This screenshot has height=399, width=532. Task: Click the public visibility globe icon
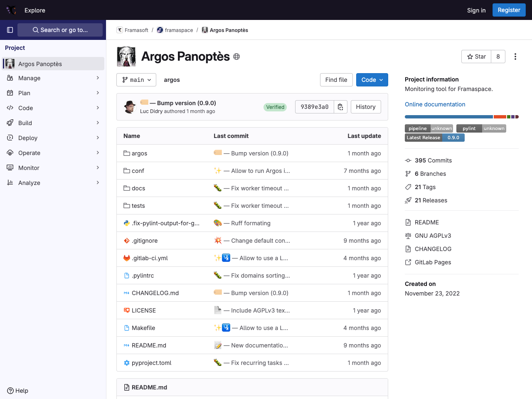click(x=236, y=57)
